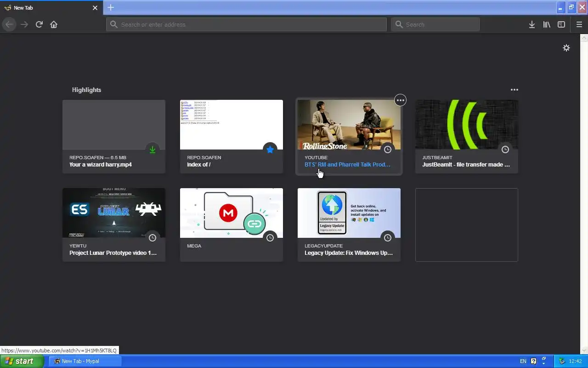Click the MEGA folder thumbnail

[232, 213]
